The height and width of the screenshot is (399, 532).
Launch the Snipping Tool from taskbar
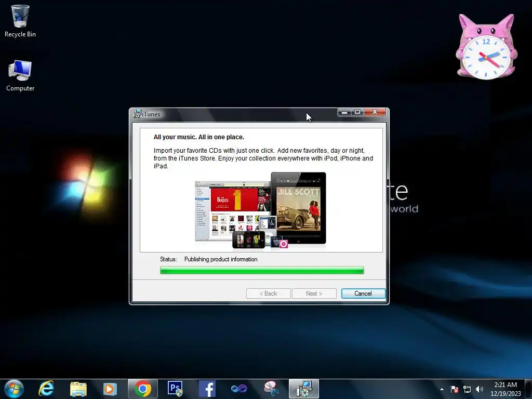[x=271, y=389]
